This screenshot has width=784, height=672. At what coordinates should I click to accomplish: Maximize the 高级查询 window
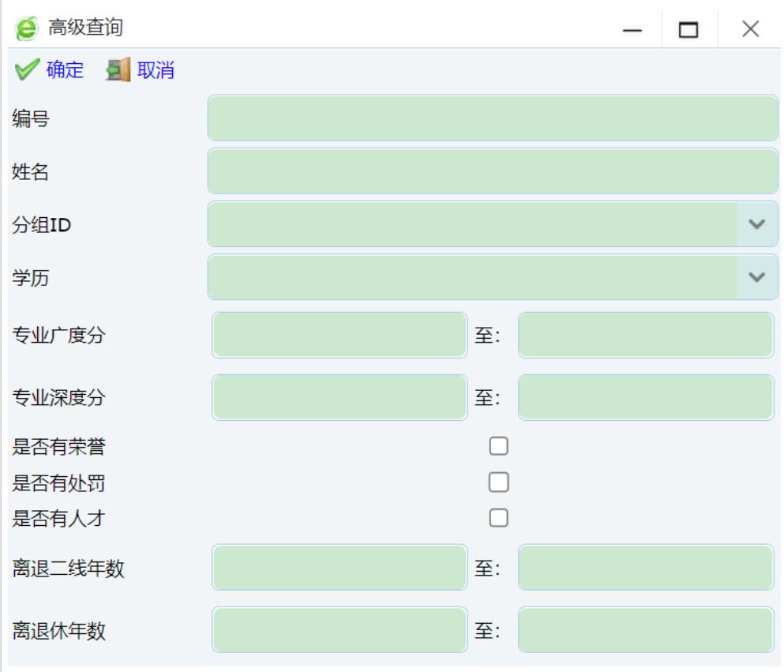[689, 31]
